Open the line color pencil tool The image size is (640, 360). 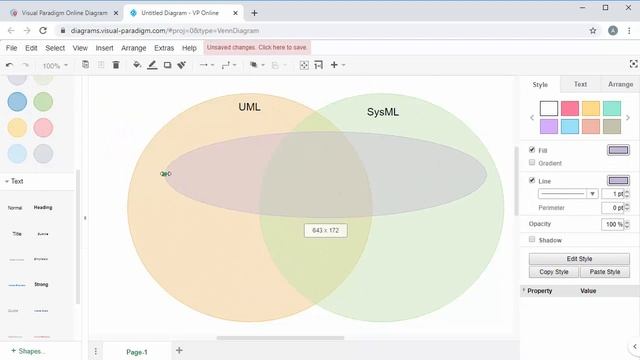[152, 65]
